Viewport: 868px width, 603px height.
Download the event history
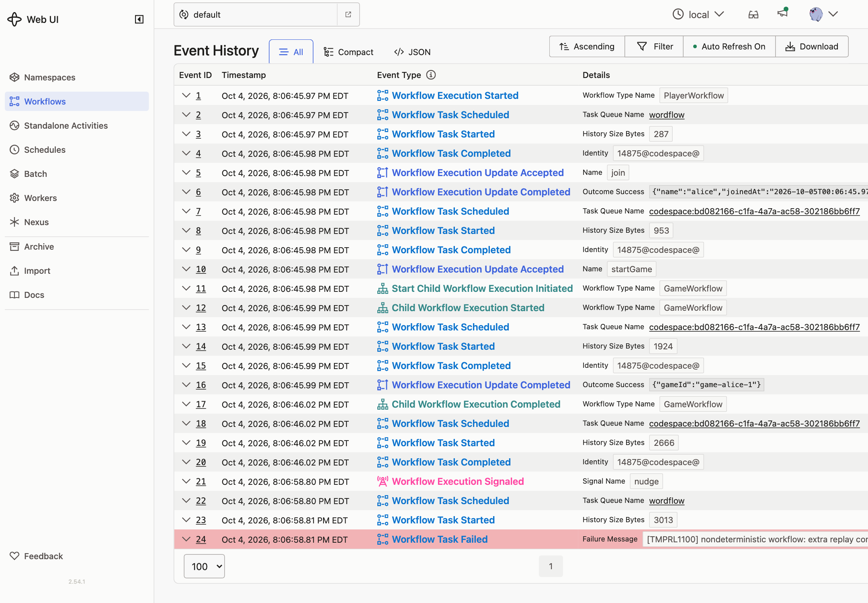(x=812, y=46)
